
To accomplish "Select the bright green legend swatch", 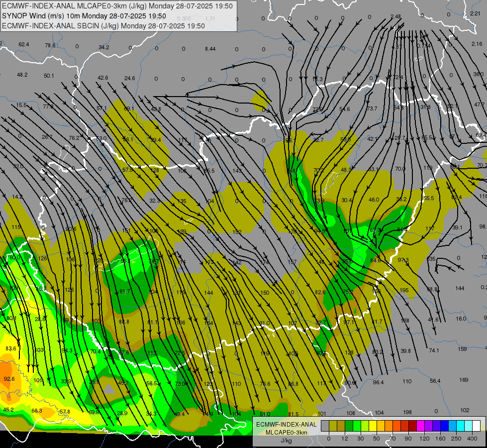I will (357, 426).
